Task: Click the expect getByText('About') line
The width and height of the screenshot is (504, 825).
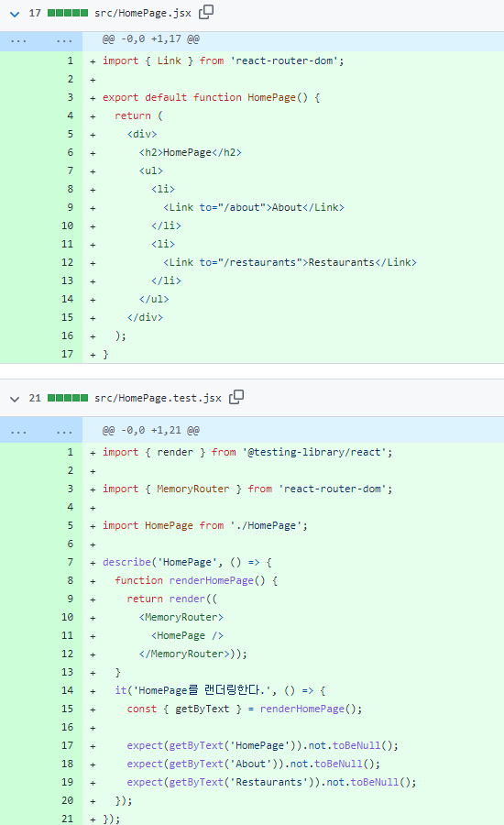Action: (x=254, y=764)
